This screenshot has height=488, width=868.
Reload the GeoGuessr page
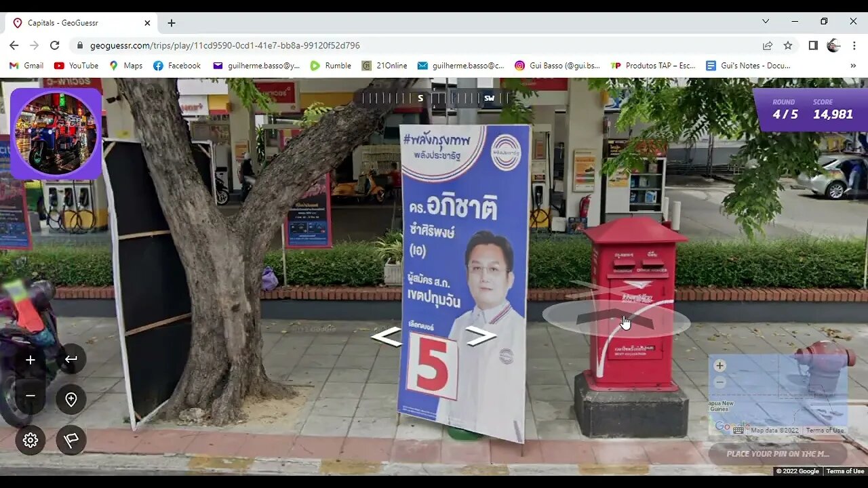[x=55, y=45]
